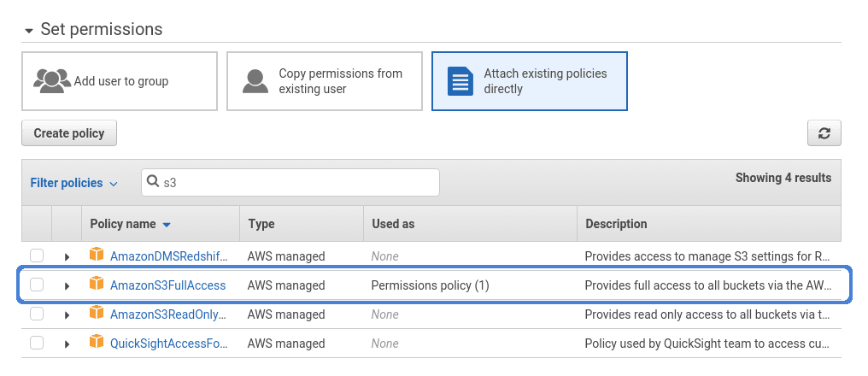Click Permissions policy (1) cell
Image resolution: width=868 pixels, height=376 pixels.
(x=430, y=285)
